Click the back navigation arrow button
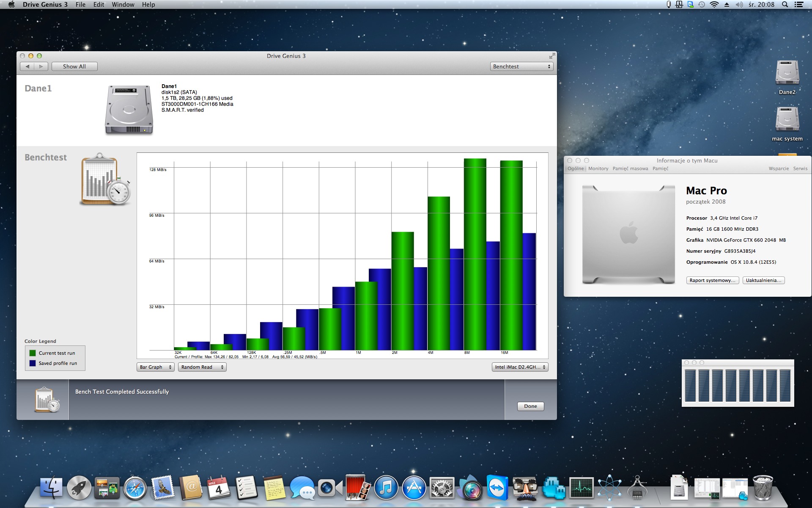The image size is (812, 508). pos(27,66)
